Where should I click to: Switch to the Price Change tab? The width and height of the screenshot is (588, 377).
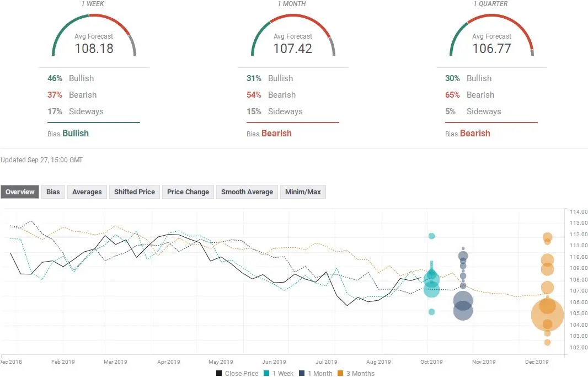click(x=188, y=192)
